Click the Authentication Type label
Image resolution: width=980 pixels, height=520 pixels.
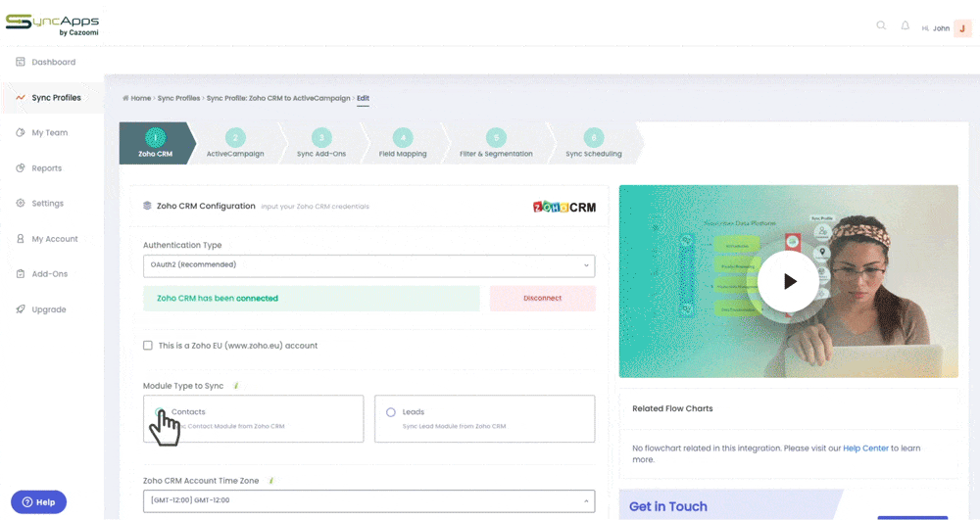pos(182,246)
